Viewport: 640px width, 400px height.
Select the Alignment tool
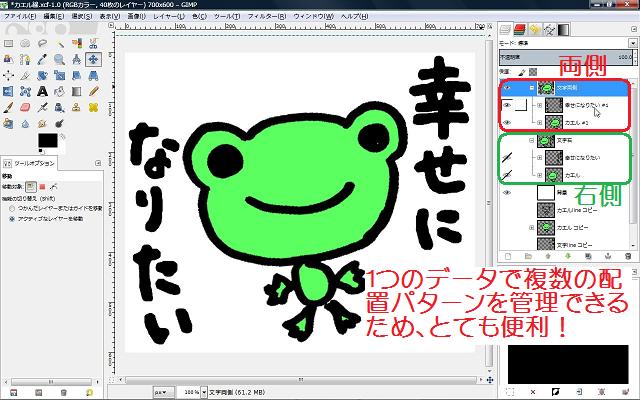8,76
